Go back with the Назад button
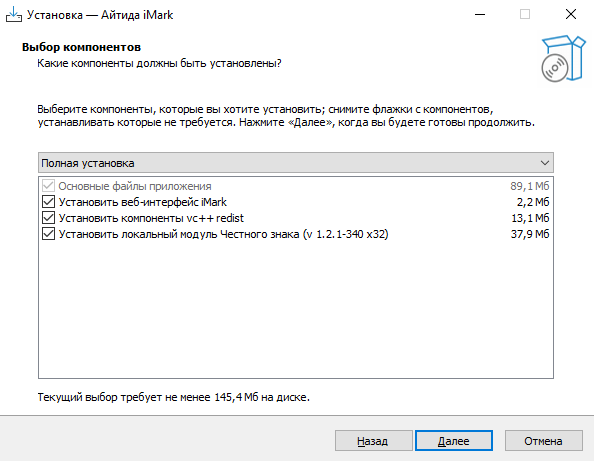This screenshot has height=461, width=594. pos(373,441)
